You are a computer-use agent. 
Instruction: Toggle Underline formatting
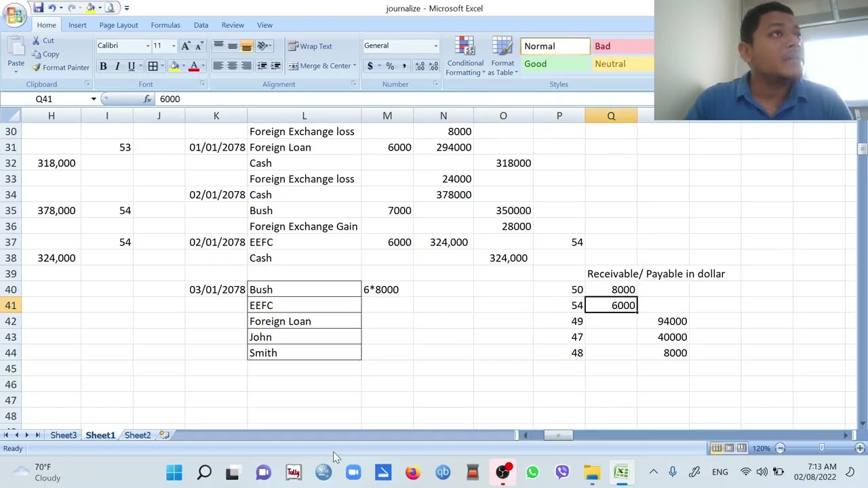[x=131, y=66]
